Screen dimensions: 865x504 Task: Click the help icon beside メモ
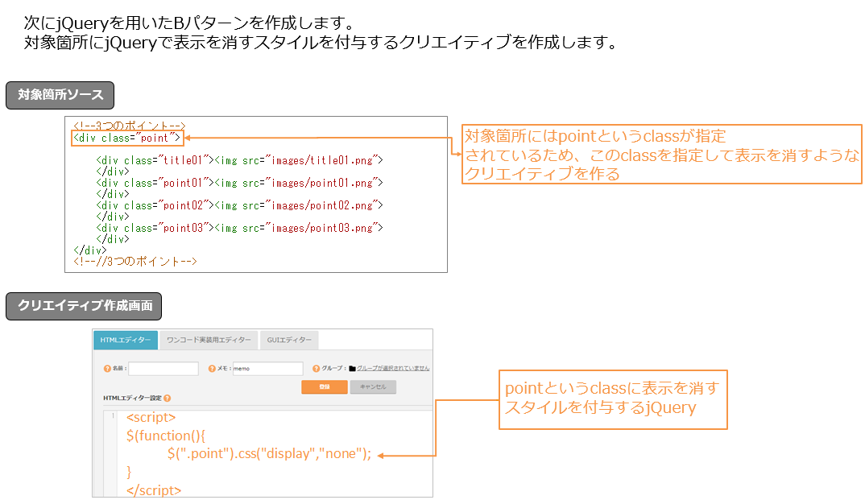(212, 369)
